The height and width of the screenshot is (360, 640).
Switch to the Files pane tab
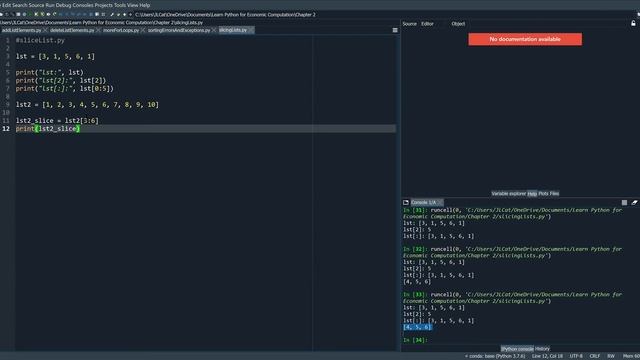554,193
